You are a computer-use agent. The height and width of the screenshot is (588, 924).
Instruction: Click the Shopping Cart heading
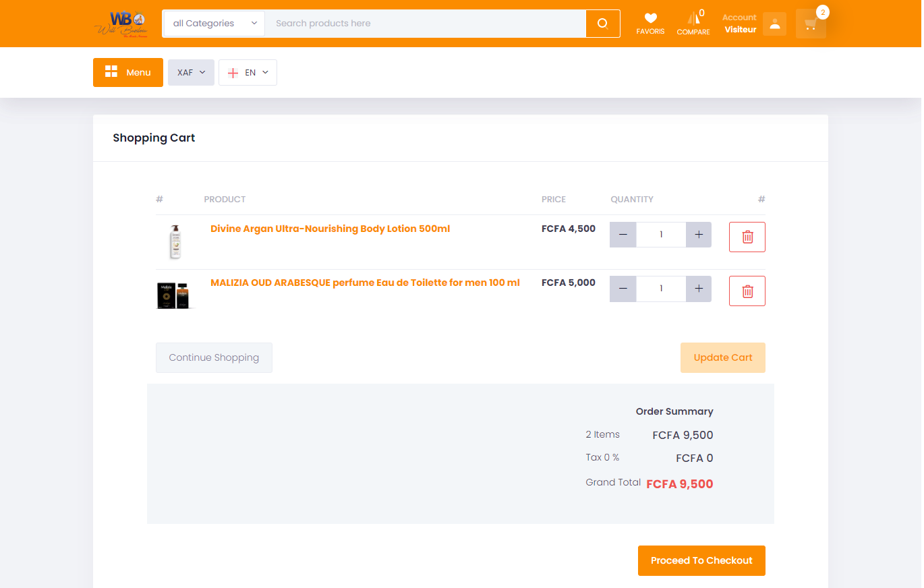tap(154, 138)
